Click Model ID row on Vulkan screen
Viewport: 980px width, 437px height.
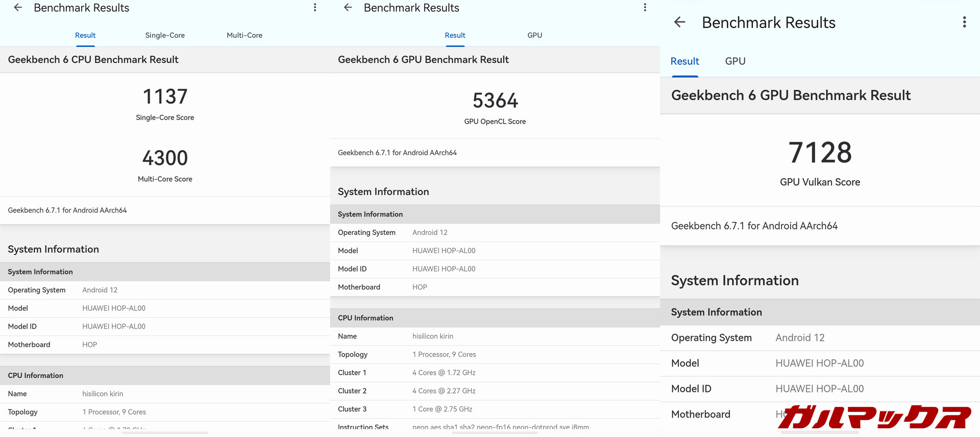click(x=820, y=389)
